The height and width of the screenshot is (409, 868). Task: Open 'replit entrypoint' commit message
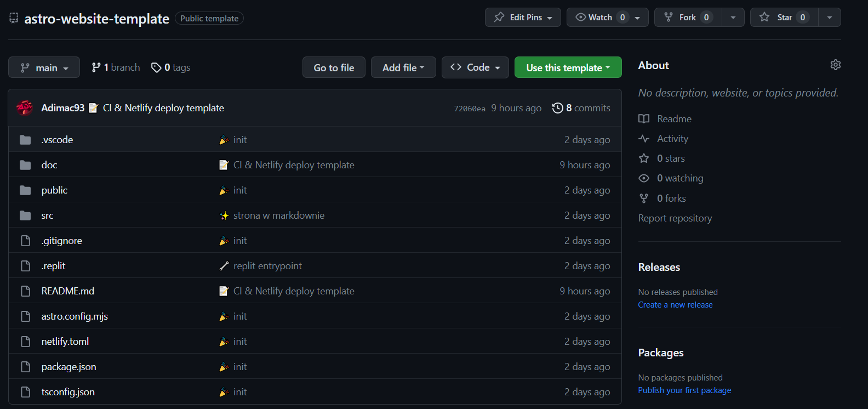pyautogui.click(x=267, y=266)
